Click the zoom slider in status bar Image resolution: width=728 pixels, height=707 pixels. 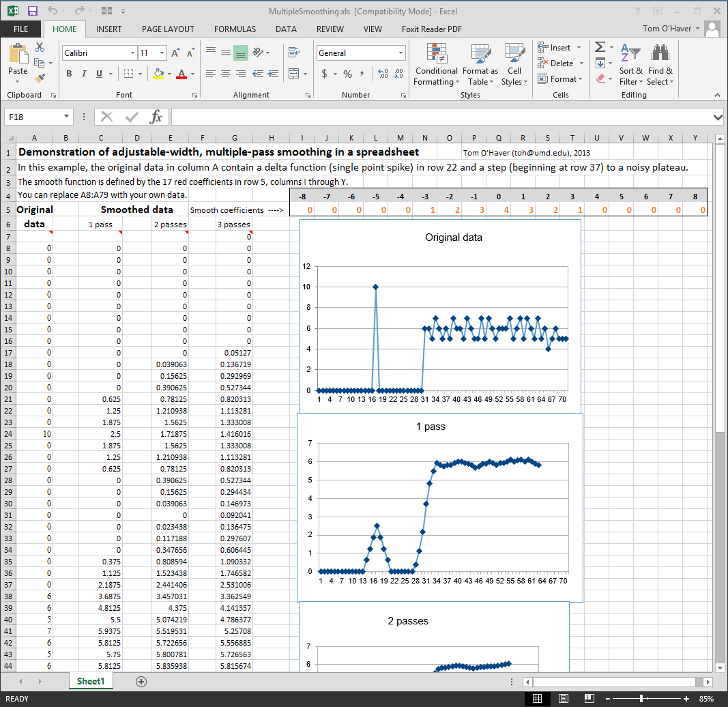(x=642, y=699)
